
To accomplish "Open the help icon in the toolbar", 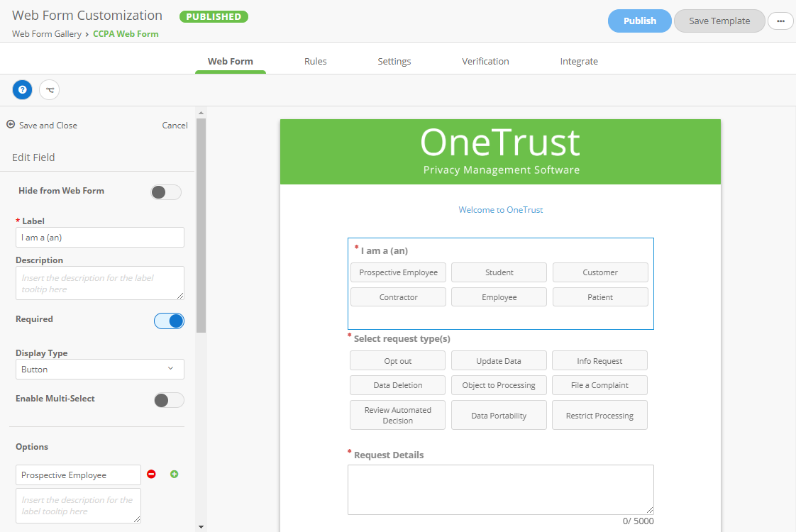I will (x=22, y=89).
